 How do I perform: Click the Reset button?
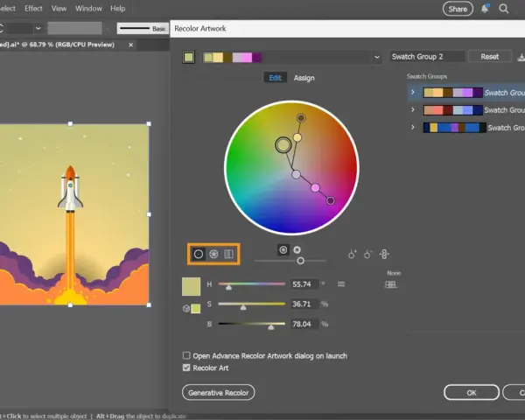click(489, 57)
